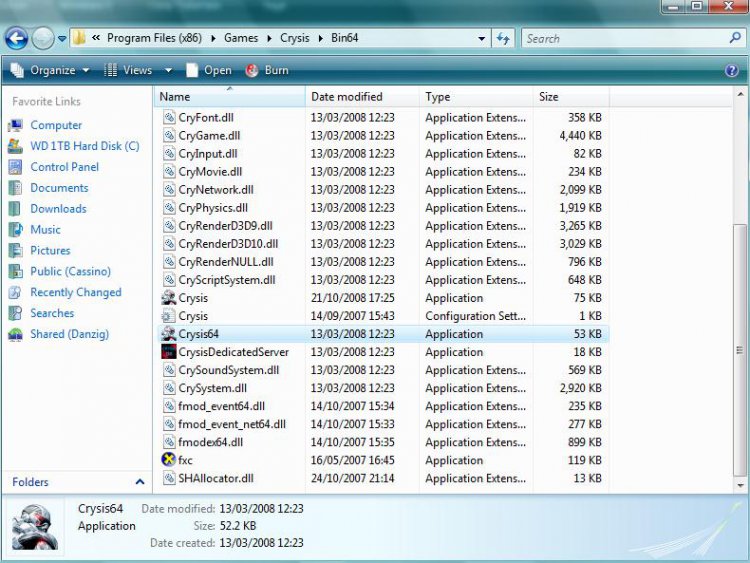Click the folder icon in address bar
Image resolution: width=750 pixels, height=563 pixels.
click(79, 38)
